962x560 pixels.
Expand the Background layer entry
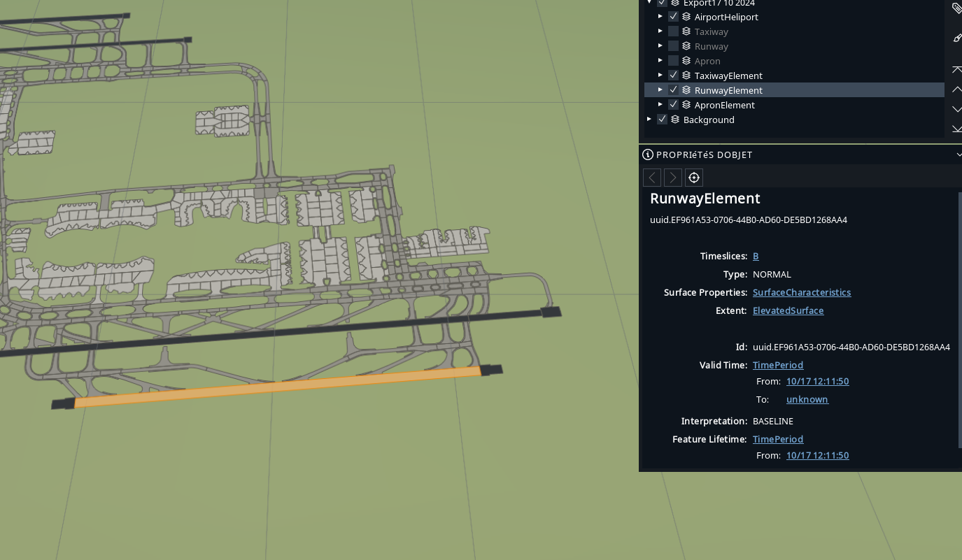click(x=649, y=119)
